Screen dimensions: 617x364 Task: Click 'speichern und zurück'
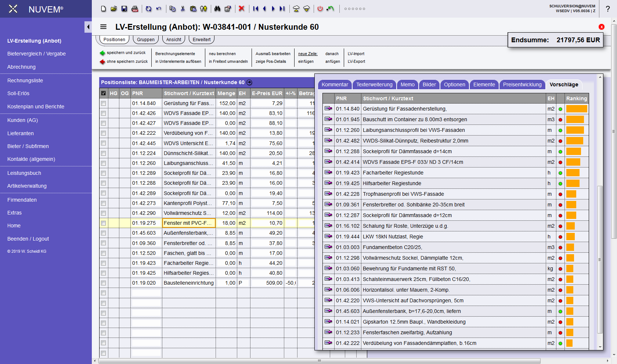pyautogui.click(x=126, y=53)
